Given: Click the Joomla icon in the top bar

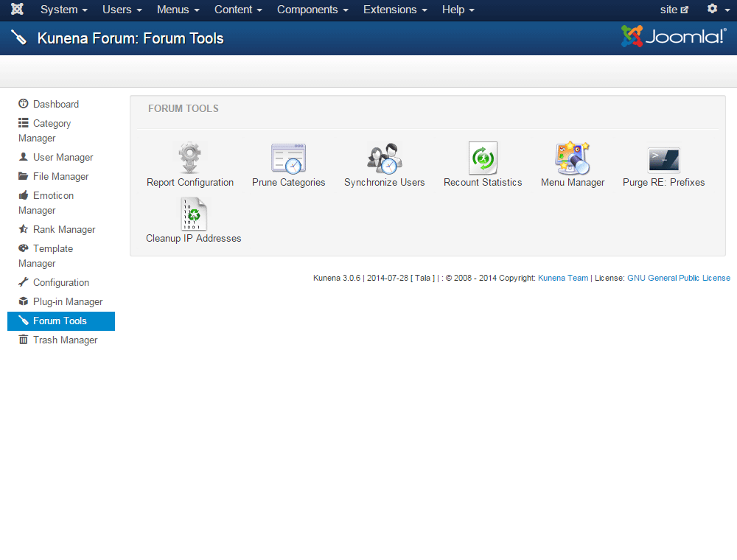Looking at the screenshot, I should click(x=18, y=10).
